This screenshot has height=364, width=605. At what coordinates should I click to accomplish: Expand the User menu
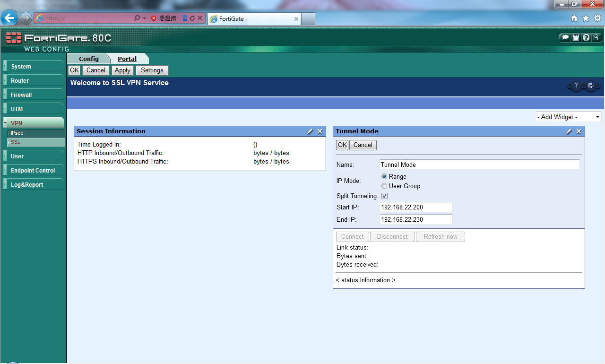coord(34,156)
